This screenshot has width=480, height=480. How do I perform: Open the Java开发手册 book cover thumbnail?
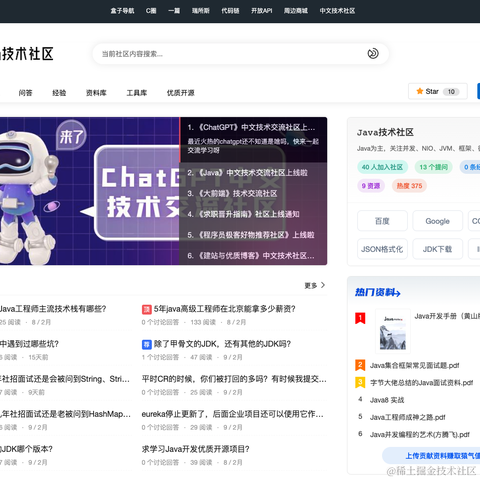tap(393, 331)
